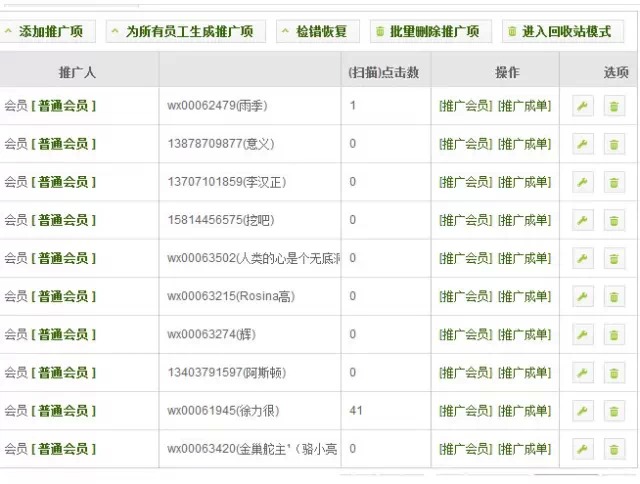Click trash icon in wx00063215(Rosina高) row

[x=614, y=296]
